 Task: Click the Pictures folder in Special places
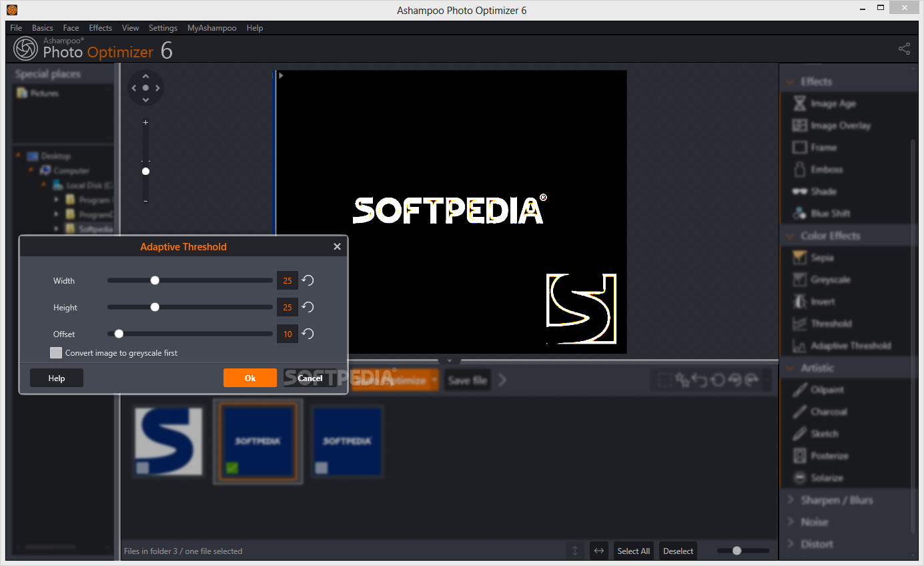coord(39,93)
